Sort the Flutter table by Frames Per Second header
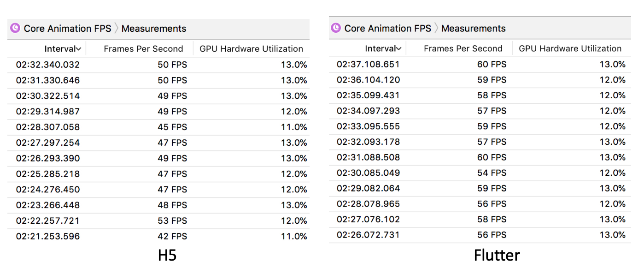This screenshot has height=274, width=644. (463, 48)
